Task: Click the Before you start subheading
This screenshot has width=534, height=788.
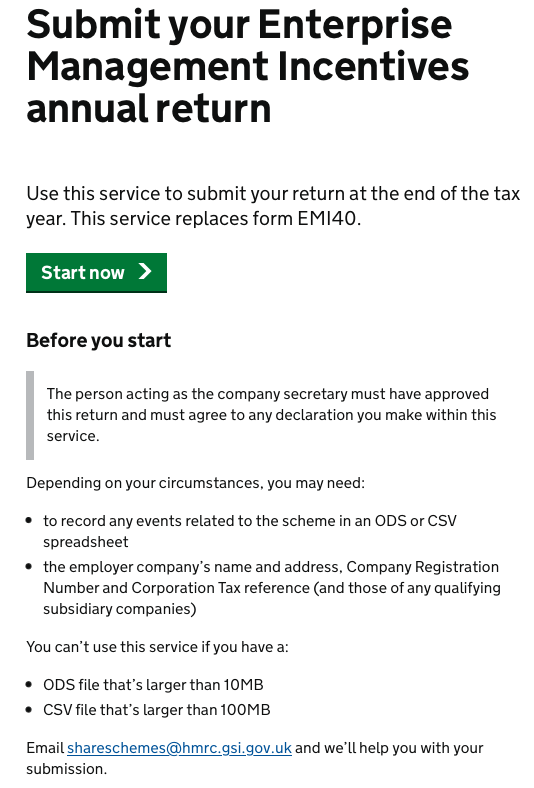Action: [98, 340]
